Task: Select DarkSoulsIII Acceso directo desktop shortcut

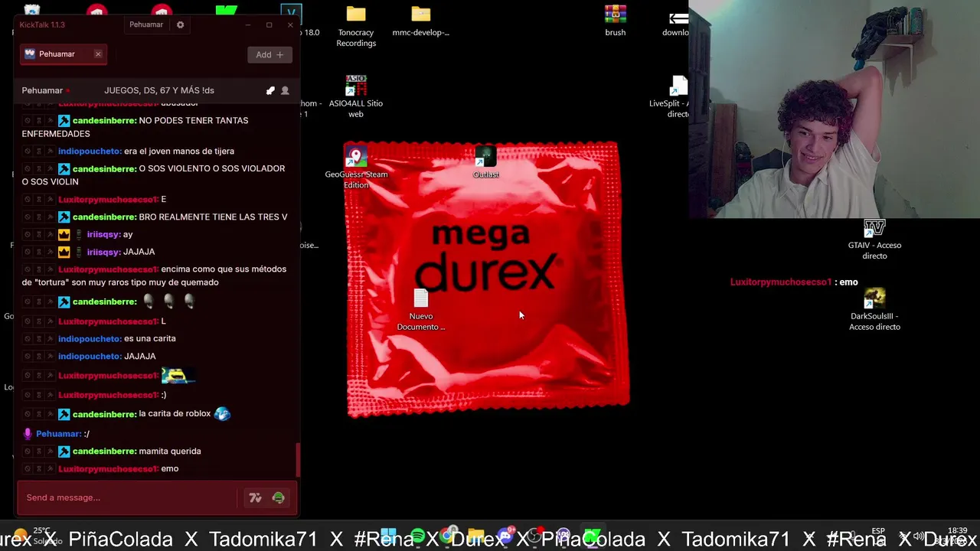Action: coord(874,310)
